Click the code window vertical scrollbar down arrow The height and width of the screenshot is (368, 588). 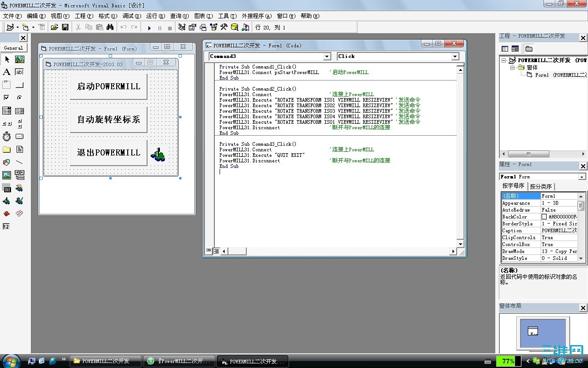point(460,244)
